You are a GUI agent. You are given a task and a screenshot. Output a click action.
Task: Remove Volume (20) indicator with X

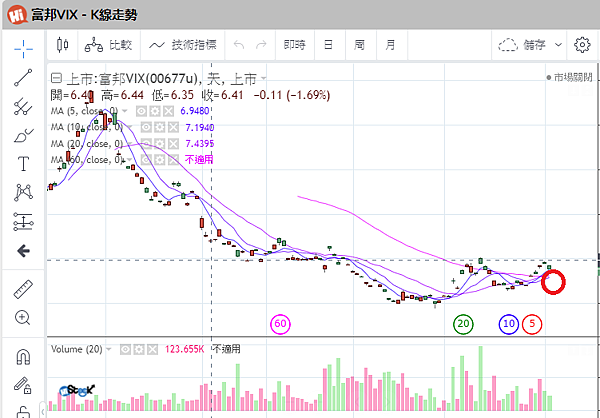pyautogui.click(x=152, y=349)
